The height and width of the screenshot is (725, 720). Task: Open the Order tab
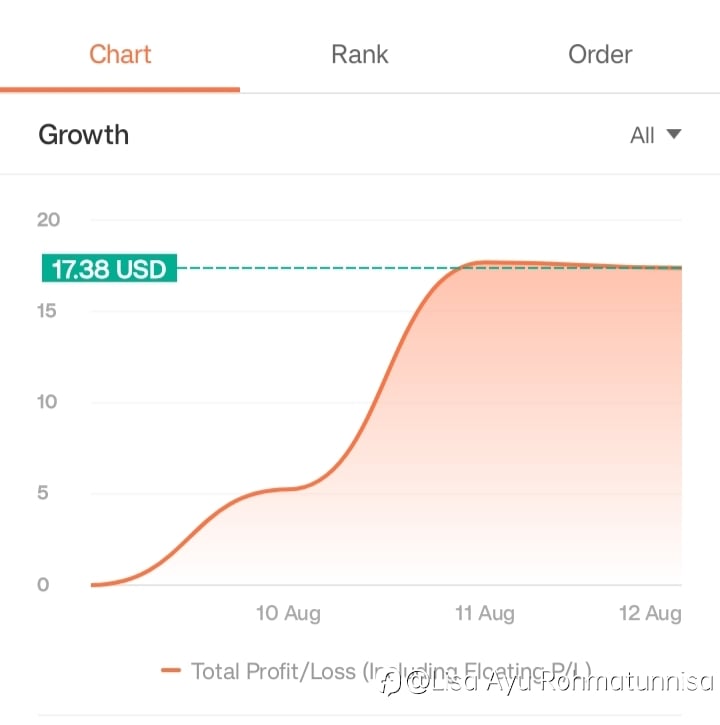tap(600, 55)
